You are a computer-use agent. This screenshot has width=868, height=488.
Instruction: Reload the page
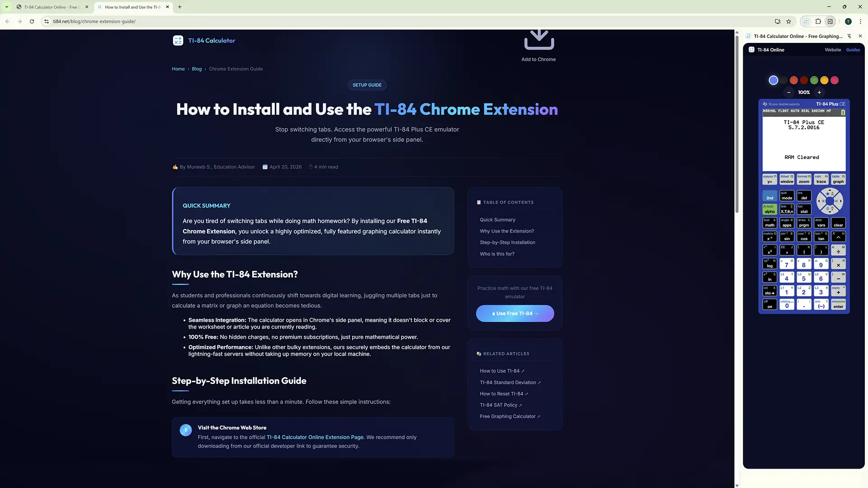tap(32, 21)
